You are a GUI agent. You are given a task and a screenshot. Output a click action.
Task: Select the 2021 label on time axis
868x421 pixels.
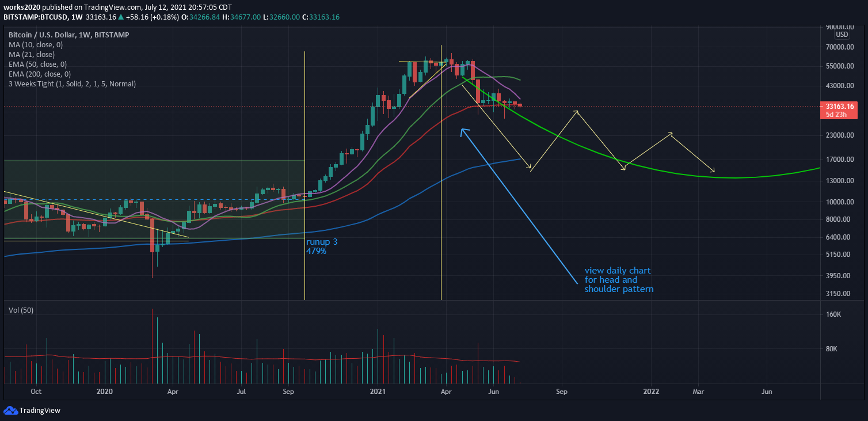coord(378,392)
